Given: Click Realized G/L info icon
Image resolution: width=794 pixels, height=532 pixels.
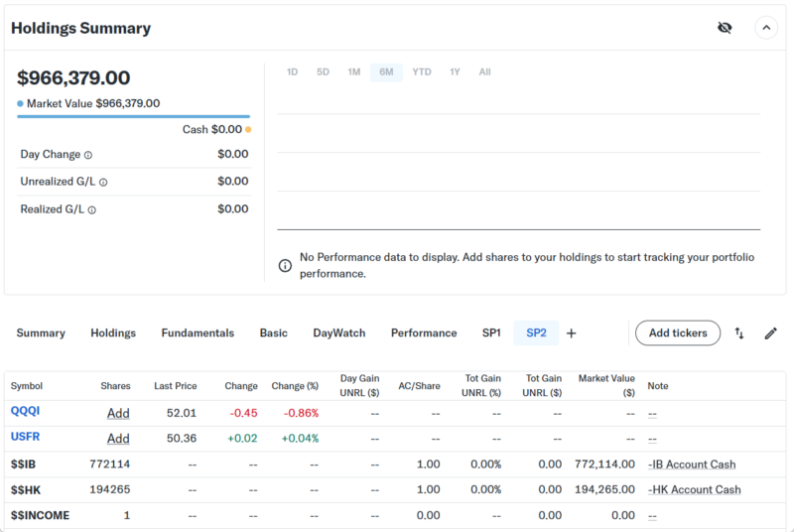Looking at the screenshot, I should 92,209.
